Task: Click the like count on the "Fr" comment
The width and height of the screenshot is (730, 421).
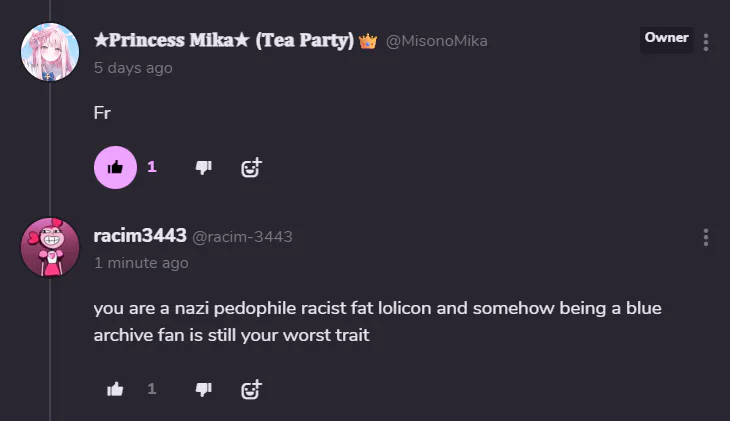Action: pos(152,167)
